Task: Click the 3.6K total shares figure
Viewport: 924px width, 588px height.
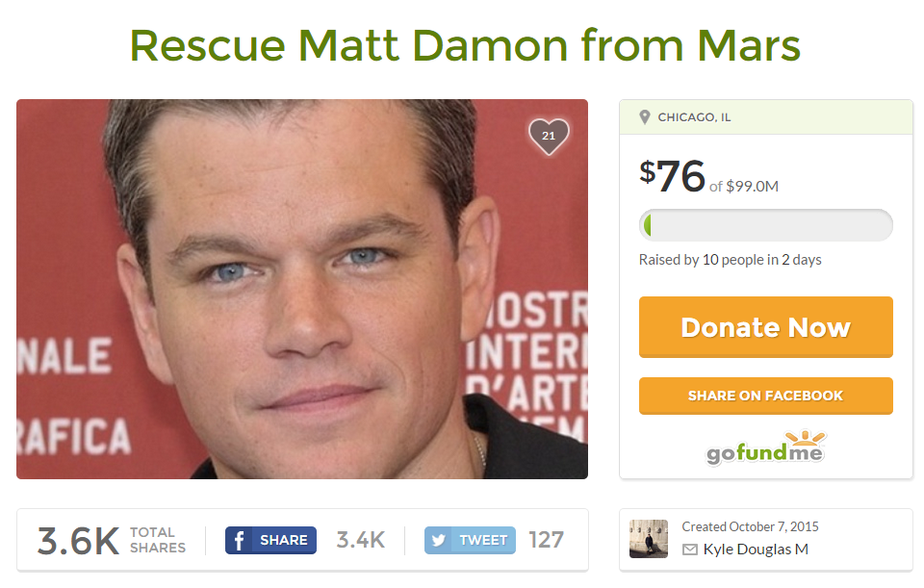Action: pos(78,542)
